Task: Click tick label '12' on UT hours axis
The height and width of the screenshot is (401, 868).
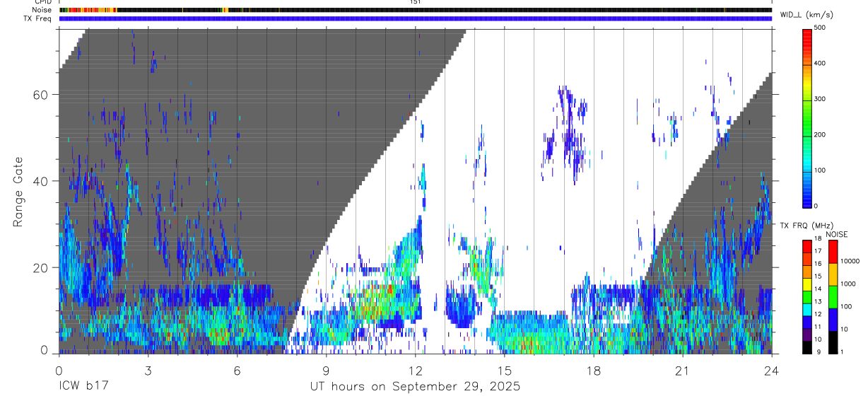Action: (415, 371)
